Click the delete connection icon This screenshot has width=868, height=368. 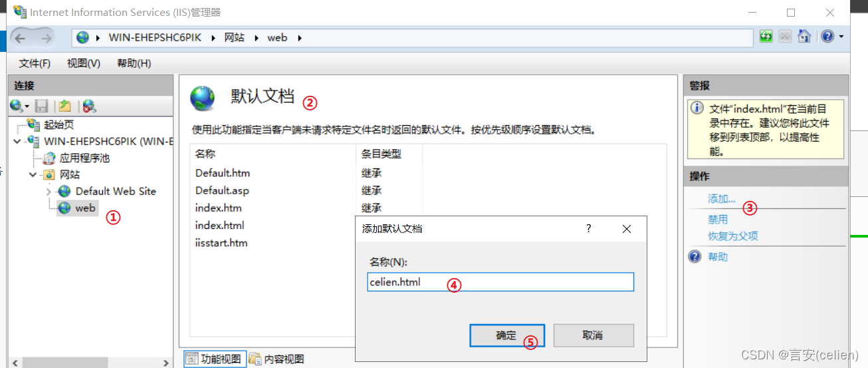(x=89, y=106)
